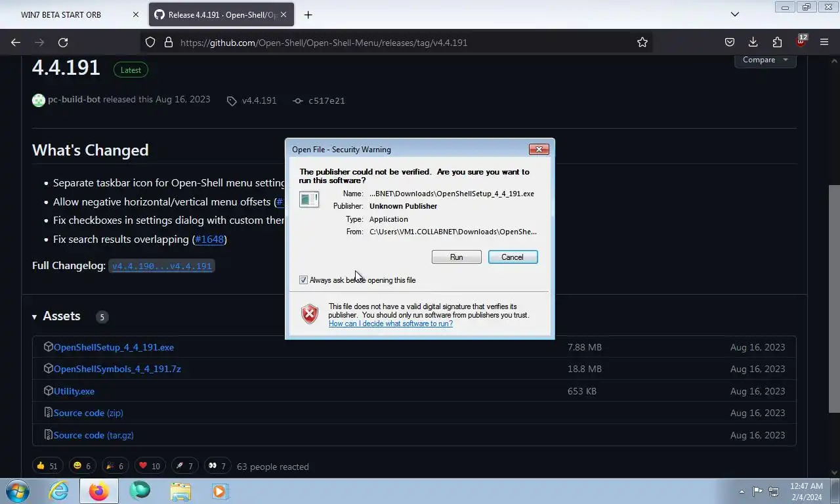Download OpenShellSetup_4_4_191.exe
Image resolution: width=840 pixels, height=504 pixels.
click(114, 347)
